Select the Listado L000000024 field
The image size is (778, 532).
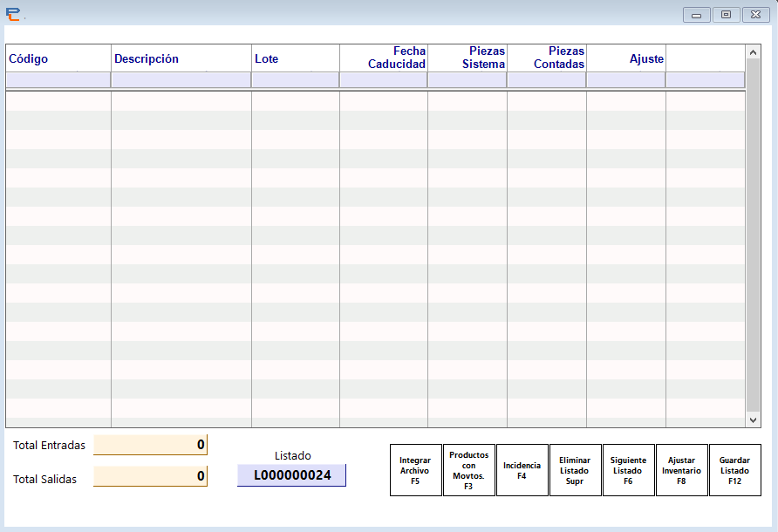[291, 475]
